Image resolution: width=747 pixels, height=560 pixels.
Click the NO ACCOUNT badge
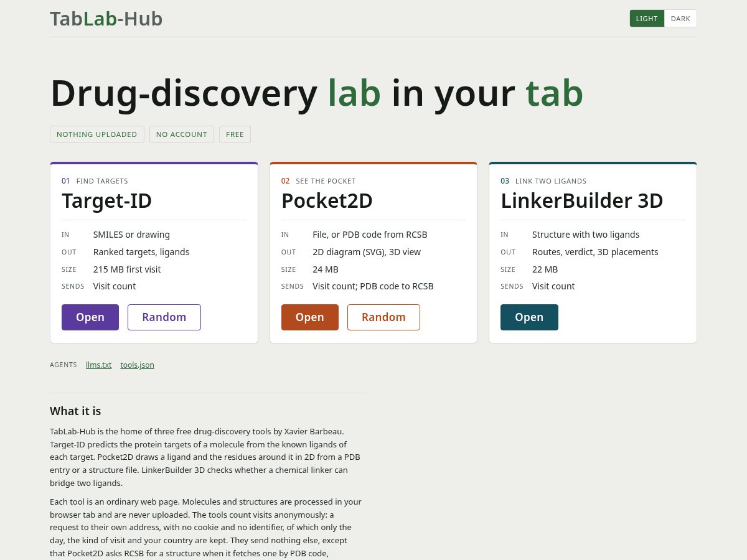[x=182, y=134]
